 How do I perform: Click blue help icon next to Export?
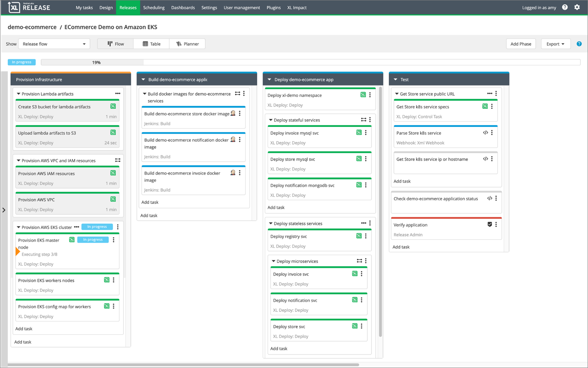(x=579, y=44)
